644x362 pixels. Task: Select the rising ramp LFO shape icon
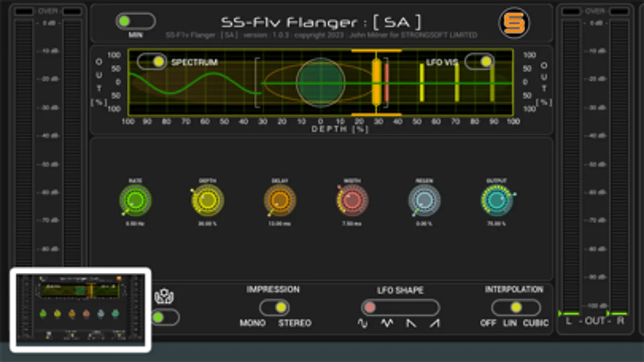coord(435,323)
